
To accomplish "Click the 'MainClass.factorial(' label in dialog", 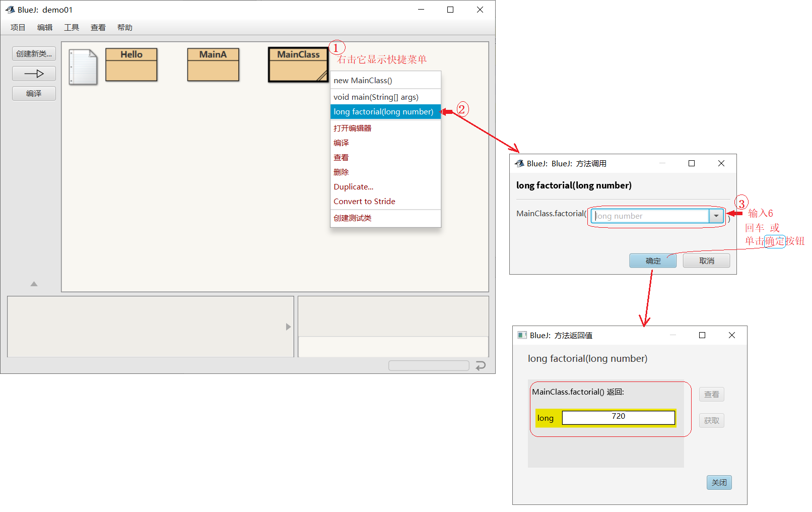I will 552,214.
